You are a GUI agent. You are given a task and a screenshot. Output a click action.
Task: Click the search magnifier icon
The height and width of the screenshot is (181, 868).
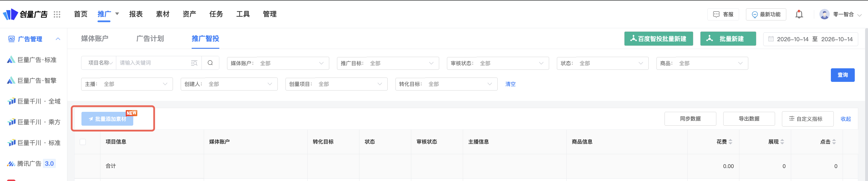click(x=210, y=63)
